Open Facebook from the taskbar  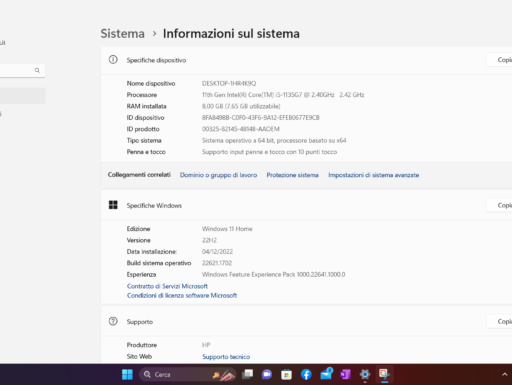(306, 374)
